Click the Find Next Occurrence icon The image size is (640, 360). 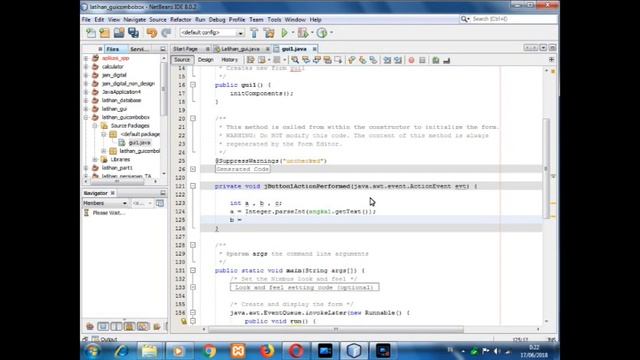317,60
